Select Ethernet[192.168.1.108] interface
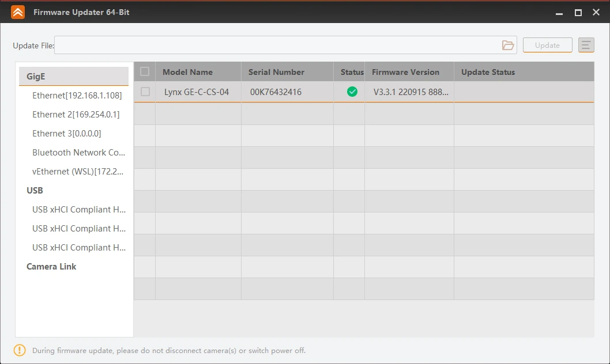The width and height of the screenshot is (610, 364). coord(77,95)
